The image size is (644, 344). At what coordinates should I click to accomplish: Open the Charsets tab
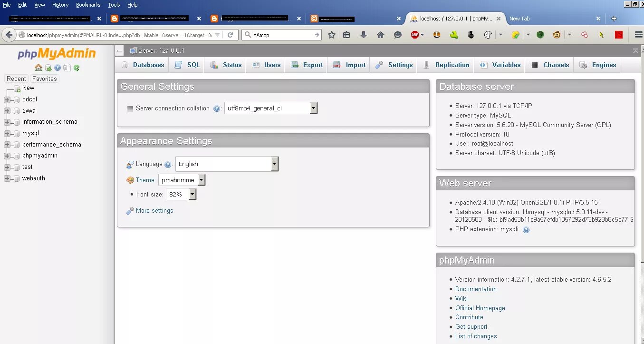click(x=550, y=65)
